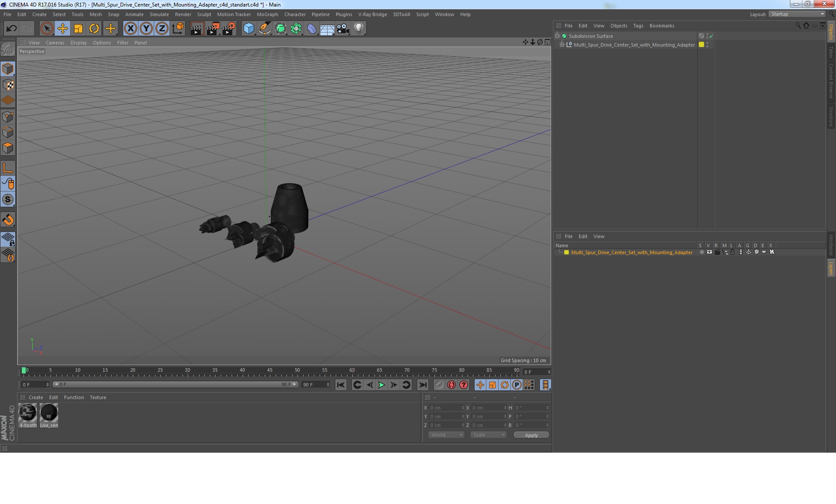This screenshot has height=504, width=836.
Task: Toggle Subdivision Surface enabled checkmark
Action: pyautogui.click(x=711, y=36)
